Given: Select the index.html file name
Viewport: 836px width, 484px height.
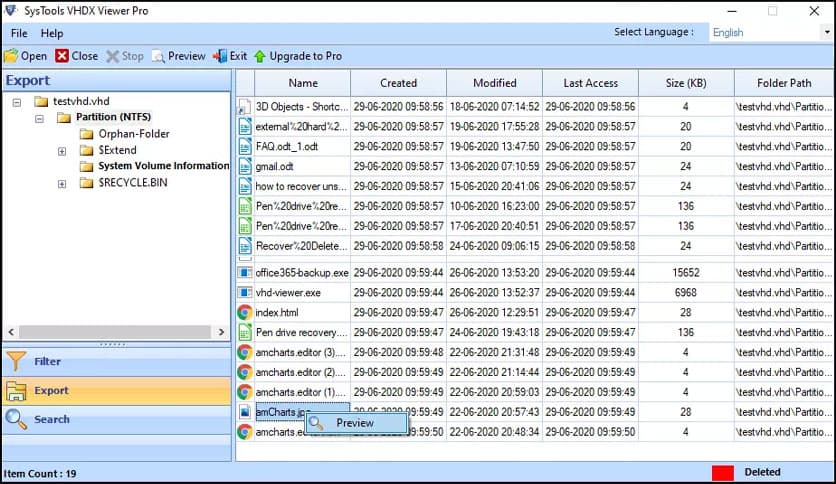Looking at the screenshot, I should 277,312.
